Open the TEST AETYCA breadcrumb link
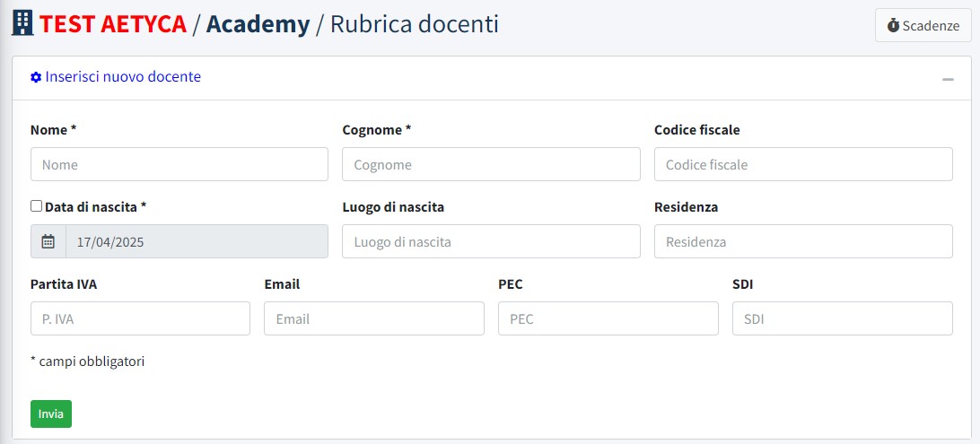The height and width of the screenshot is (444, 980). pos(112,24)
